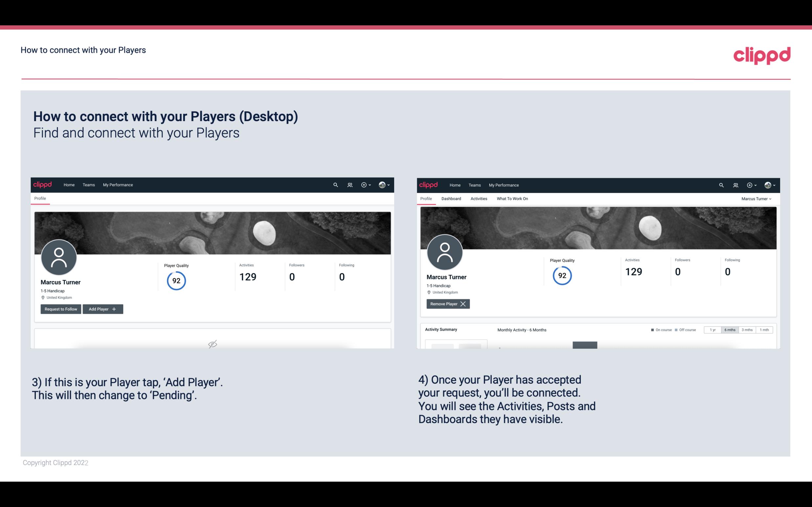This screenshot has height=507, width=812.
Task: Click the 'Remove Player' button right profile
Action: pos(447,303)
